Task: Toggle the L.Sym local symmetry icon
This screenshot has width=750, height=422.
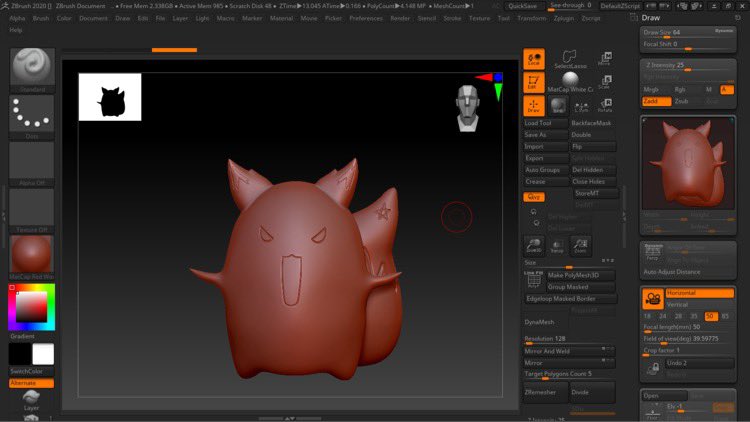Action: (581, 106)
